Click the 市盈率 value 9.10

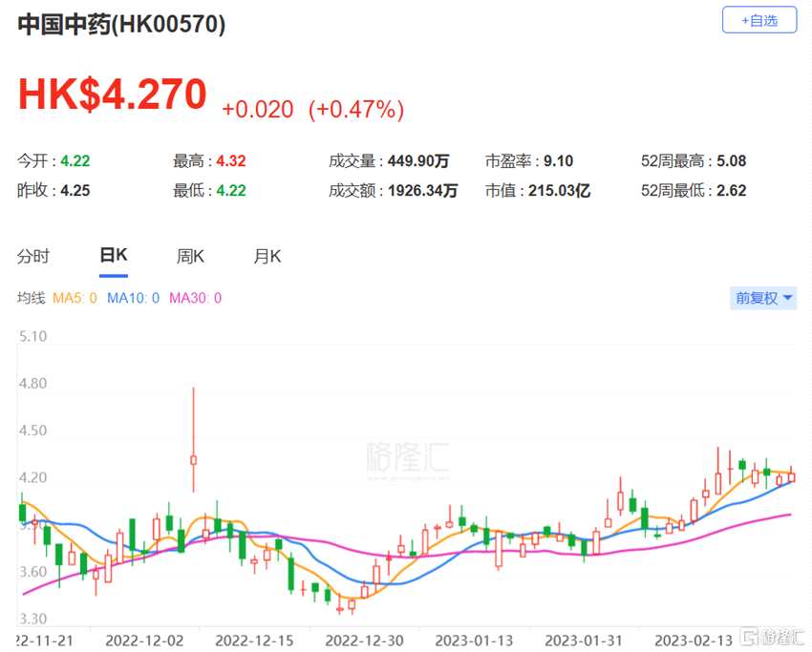point(558,161)
